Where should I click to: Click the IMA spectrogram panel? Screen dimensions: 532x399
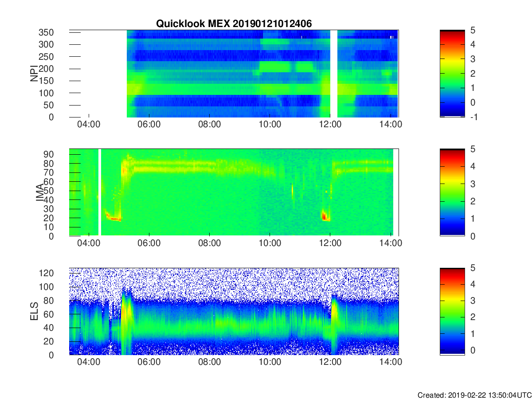pyautogui.click(x=234, y=192)
